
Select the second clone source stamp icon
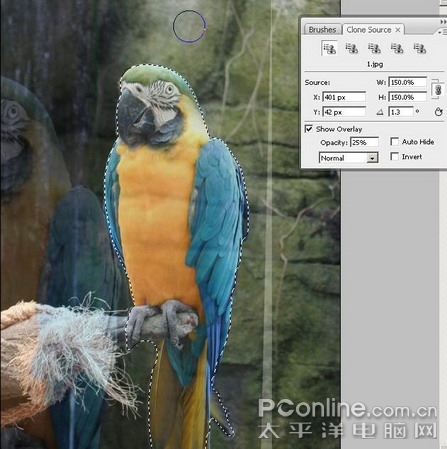(x=352, y=48)
